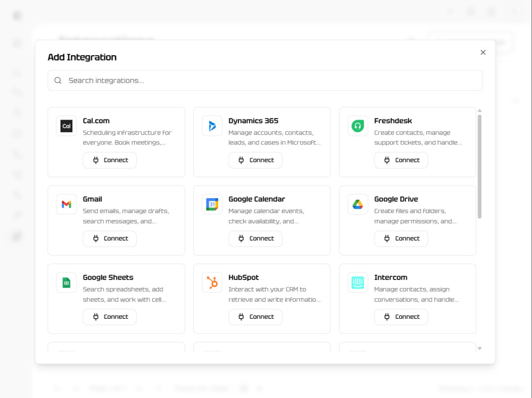Connect the Gmail integration
This screenshot has width=532, height=398.
tap(110, 239)
